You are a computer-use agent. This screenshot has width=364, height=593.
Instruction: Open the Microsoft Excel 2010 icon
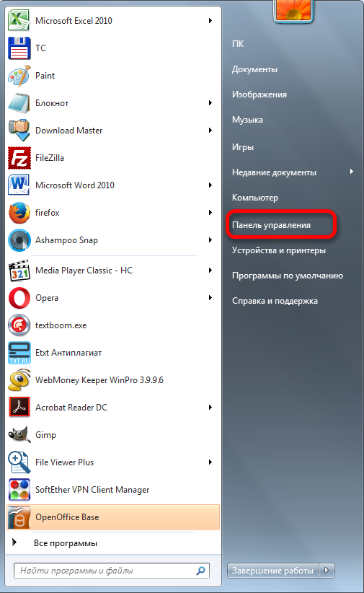[x=19, y=20]
